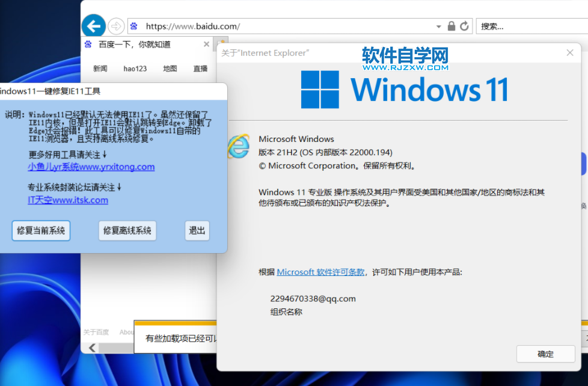Click the 修复离线系统 button

[127, 230]
